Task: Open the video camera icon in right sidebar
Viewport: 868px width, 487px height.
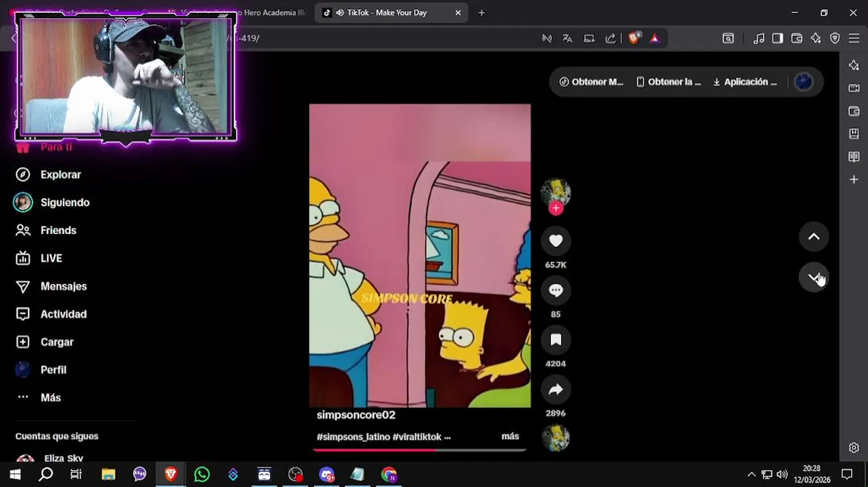Action: (x=854, y=88)
